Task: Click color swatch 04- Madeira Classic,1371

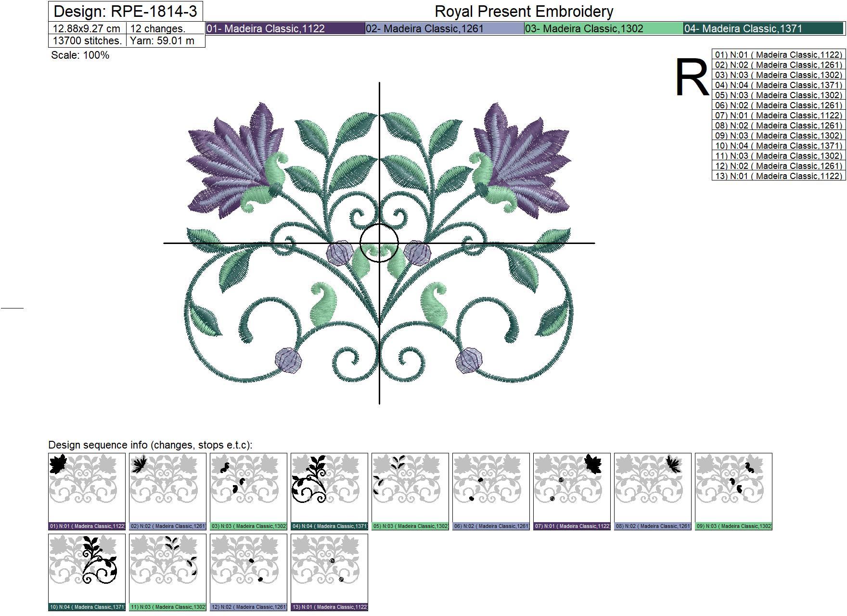Action: click(764, 28)
